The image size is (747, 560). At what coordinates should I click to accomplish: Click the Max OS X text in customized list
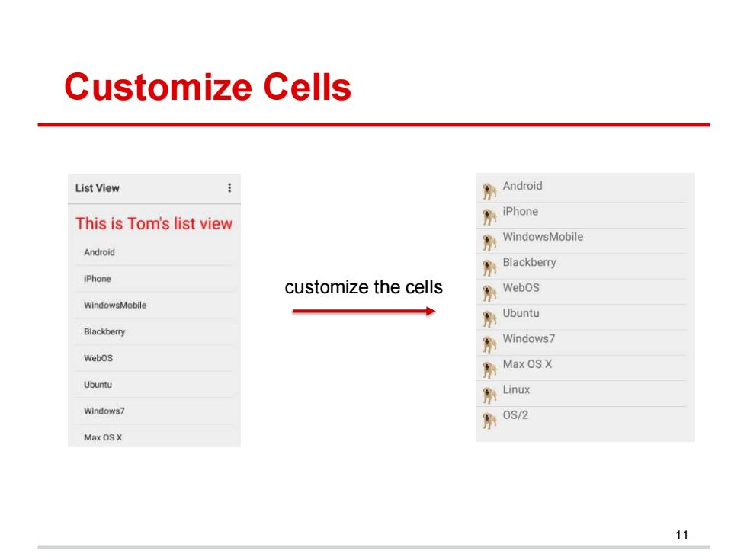(x=527, y=364)
